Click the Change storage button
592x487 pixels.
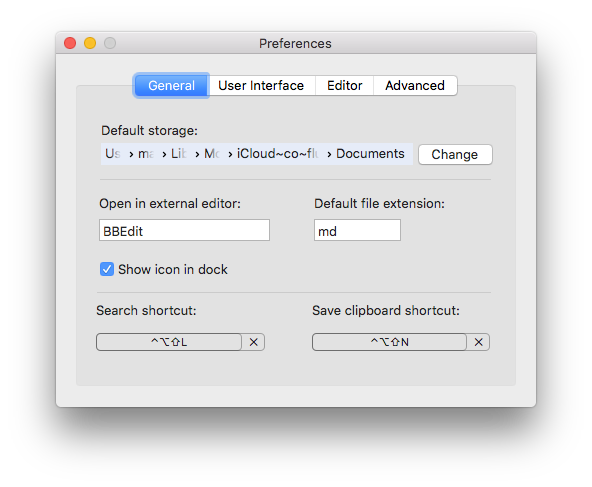(x=455, y=154)
